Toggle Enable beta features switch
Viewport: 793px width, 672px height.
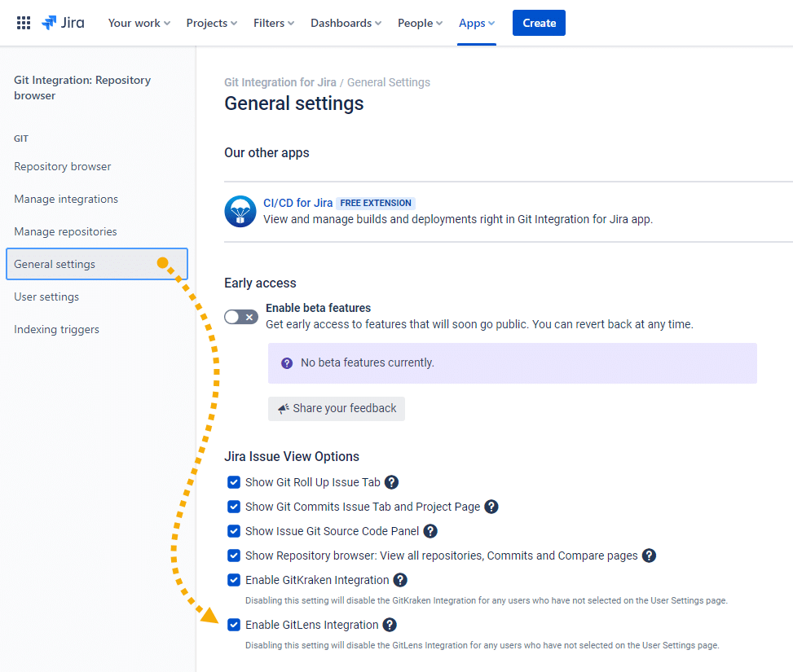[x=241, y=317]
